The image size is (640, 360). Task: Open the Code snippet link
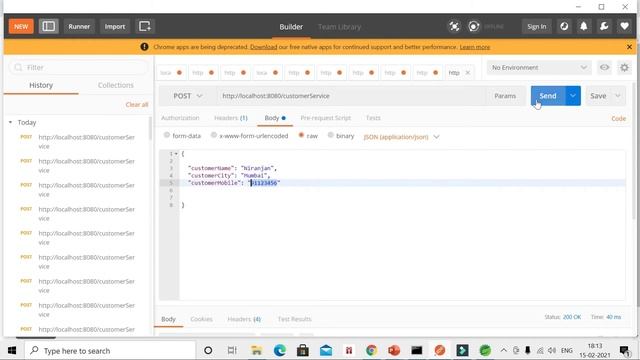coord(618,118)
